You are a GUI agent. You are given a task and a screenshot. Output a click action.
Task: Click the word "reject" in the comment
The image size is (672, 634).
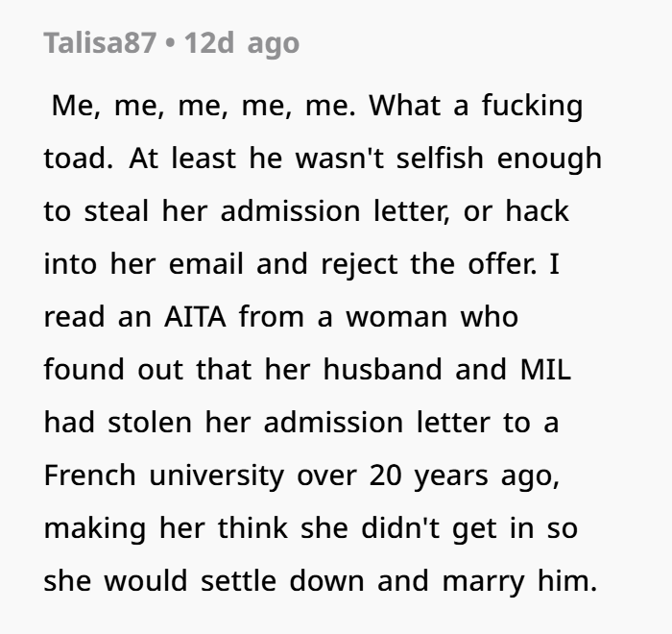click(364, 264)
